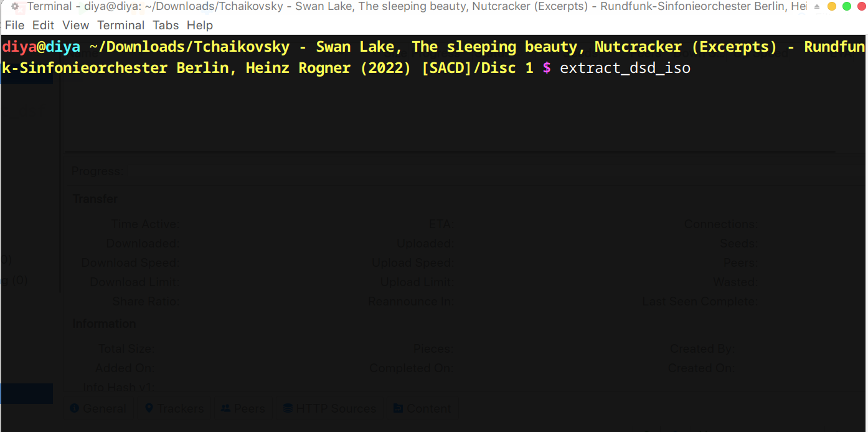Viewport: 868px width, 432px height.
Task: Open the Help menu in Terminal
Action: pyautogui.click(x=200, y=26)
